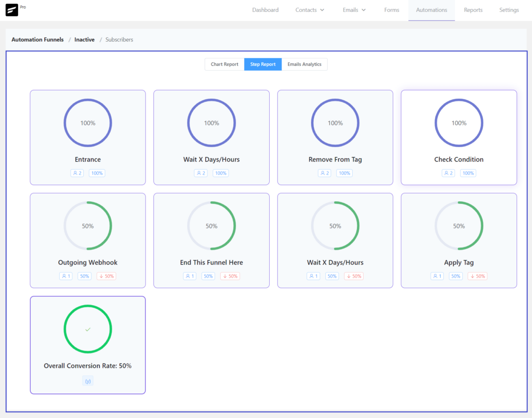The image size is (532, 418).
Task: Click the subscriber count icon on Entrance step
Action: pos(76,173)
